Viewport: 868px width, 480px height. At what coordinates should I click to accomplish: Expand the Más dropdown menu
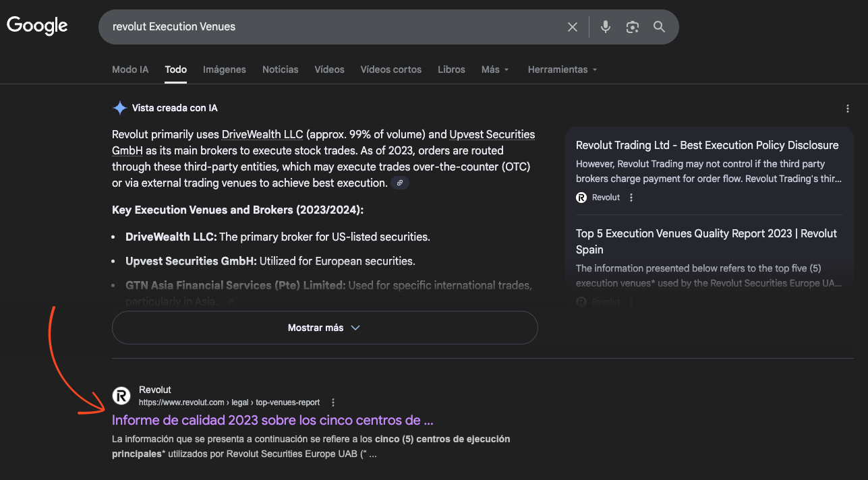(x=495, y=69)
